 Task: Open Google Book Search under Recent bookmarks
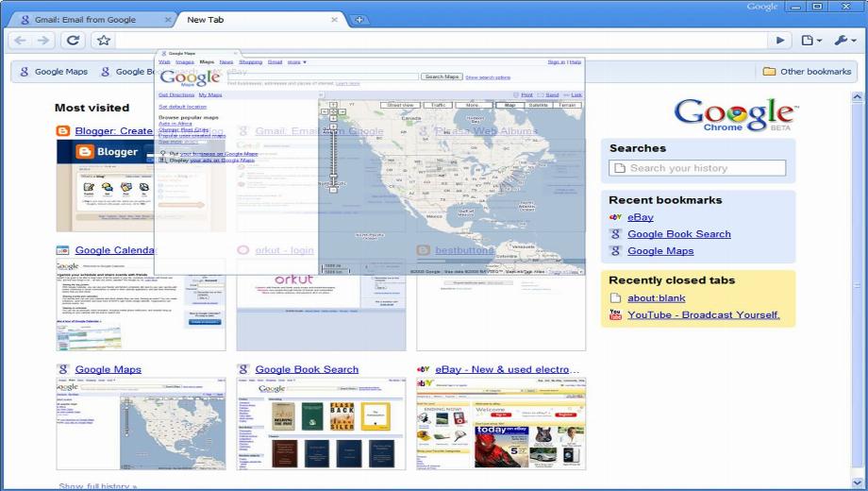tap(679, 234)
